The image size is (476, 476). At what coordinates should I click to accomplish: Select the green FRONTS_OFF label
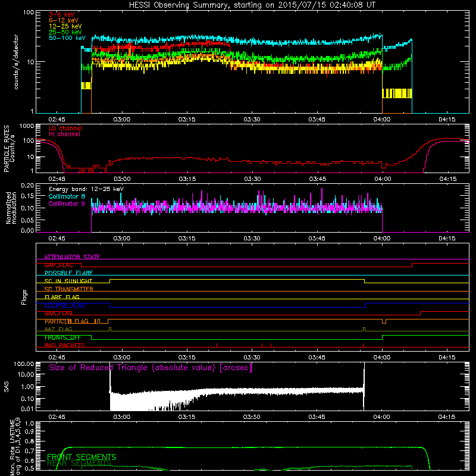coord(62,337)
